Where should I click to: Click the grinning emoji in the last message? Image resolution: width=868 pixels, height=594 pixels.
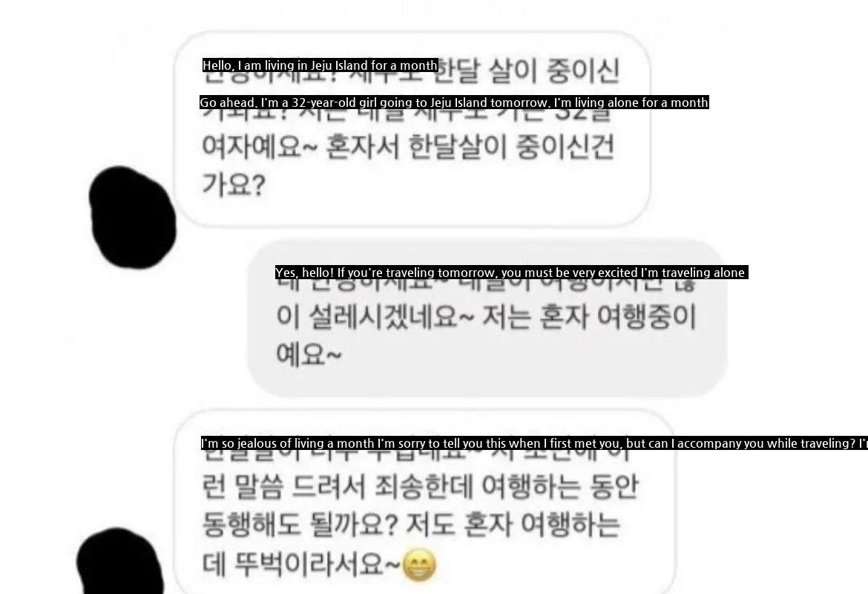click(419, 565)
